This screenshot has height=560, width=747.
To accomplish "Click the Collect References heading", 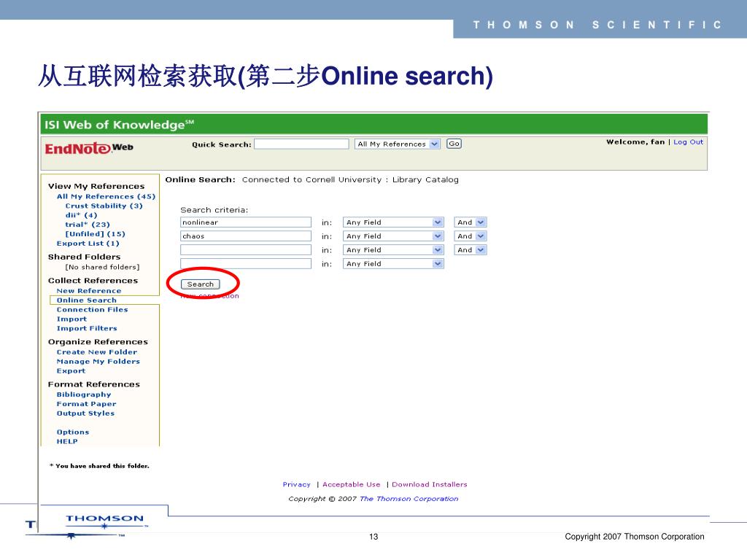I will [93, 281].
